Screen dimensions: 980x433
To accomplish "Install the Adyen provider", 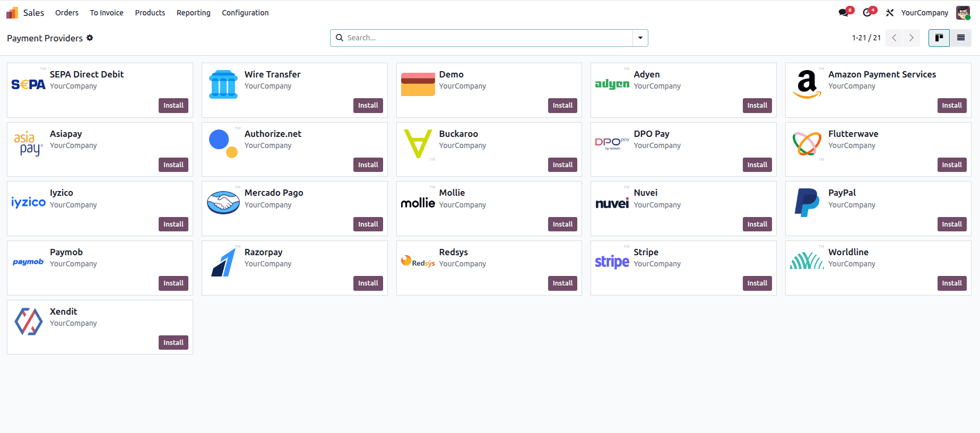I will pyautogui.click(x=758, y=106).
